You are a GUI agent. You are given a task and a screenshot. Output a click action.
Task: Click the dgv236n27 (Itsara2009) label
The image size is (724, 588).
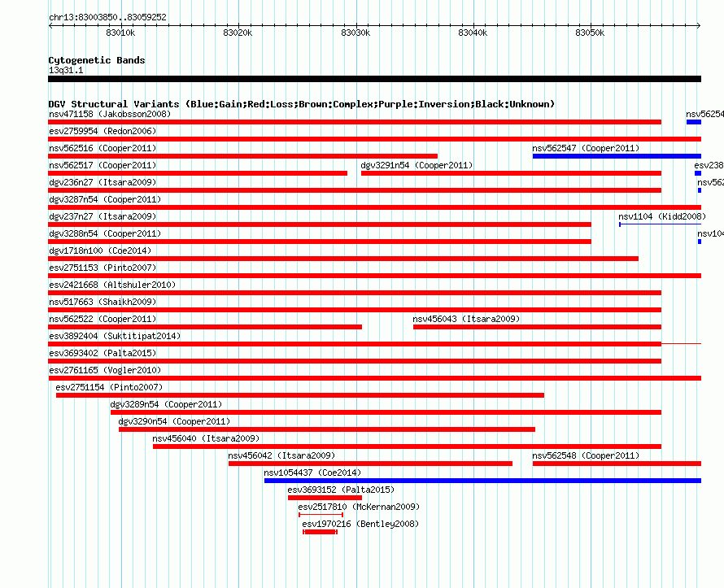(x=102, y=182)
